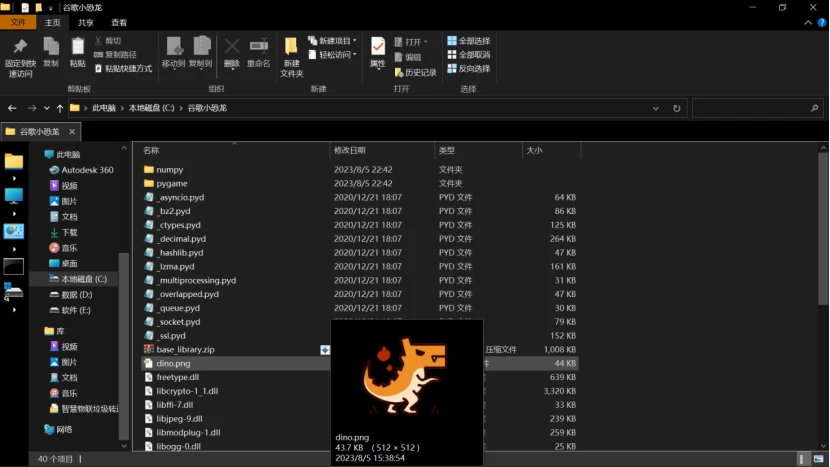Open the address bar history dropdown

pos(656,108)
